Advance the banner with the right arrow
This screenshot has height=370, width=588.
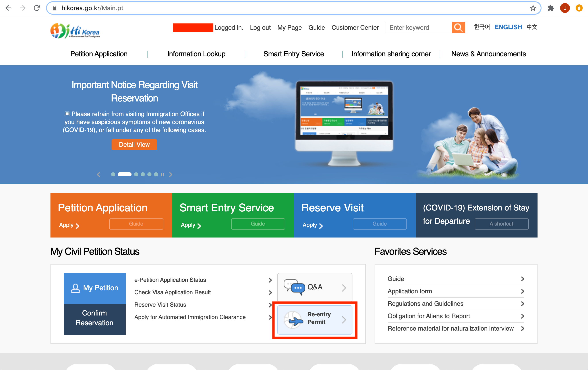pyautogui.click(x=171, y=175)
